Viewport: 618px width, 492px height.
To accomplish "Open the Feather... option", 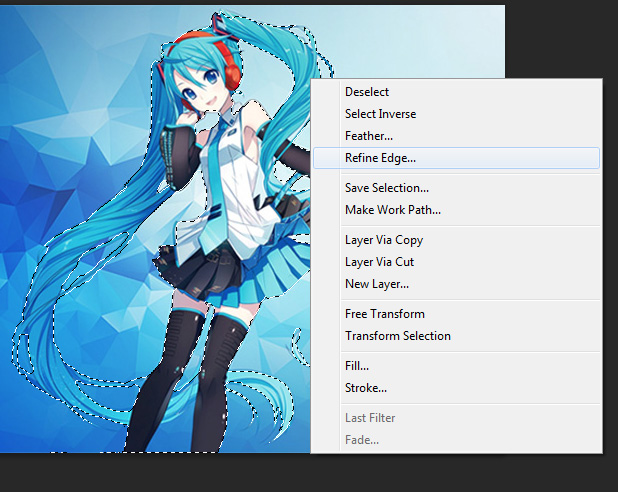I will pos(456,136).
